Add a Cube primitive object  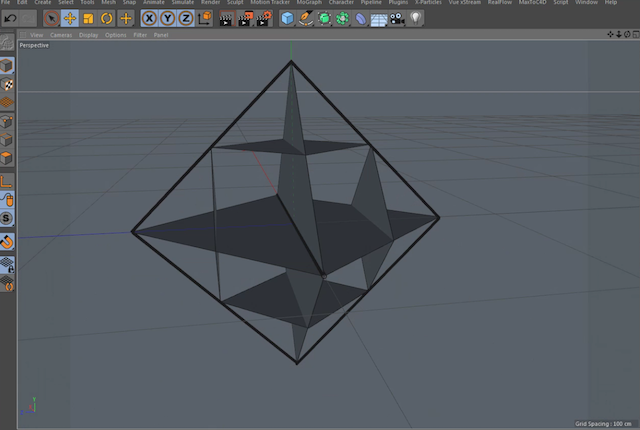tap(287, 18)
